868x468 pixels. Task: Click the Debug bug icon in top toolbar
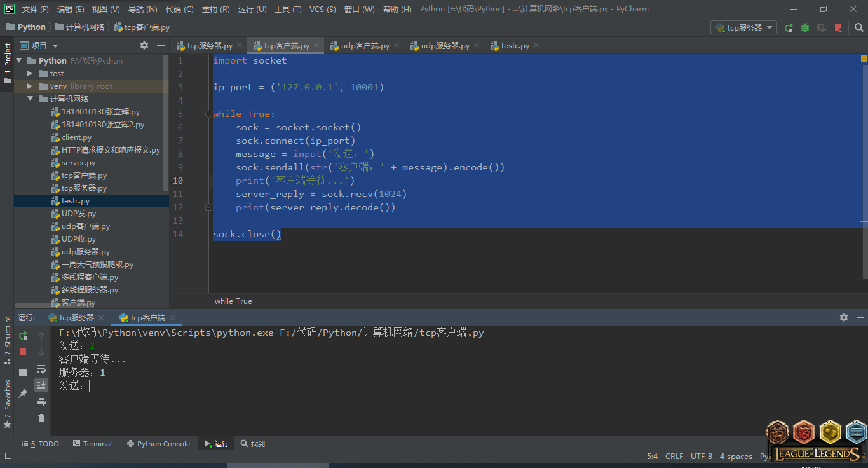[x=805, y=27]
